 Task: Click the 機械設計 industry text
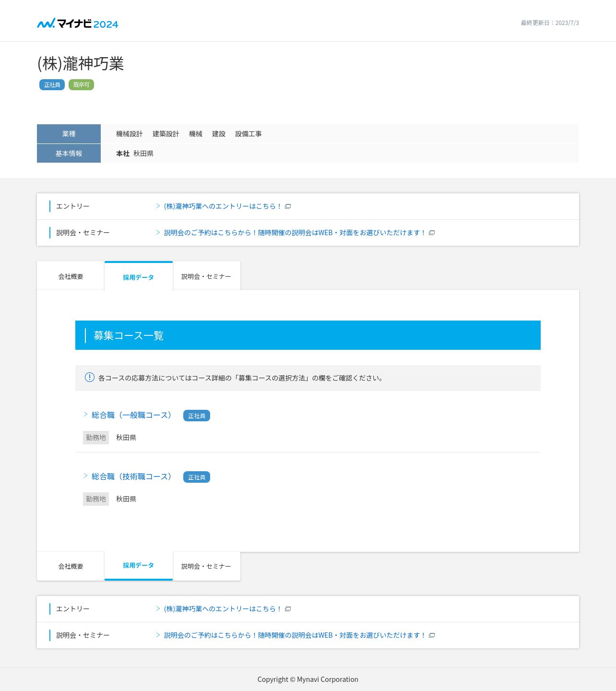pyautogui.click(x=130, y=134)
